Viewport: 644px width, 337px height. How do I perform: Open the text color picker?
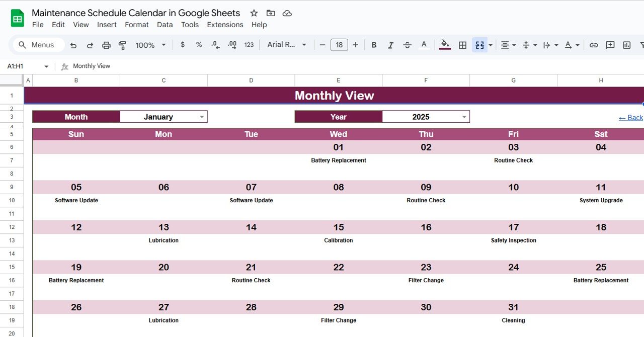pyautogui.click(x=424, y=45)
